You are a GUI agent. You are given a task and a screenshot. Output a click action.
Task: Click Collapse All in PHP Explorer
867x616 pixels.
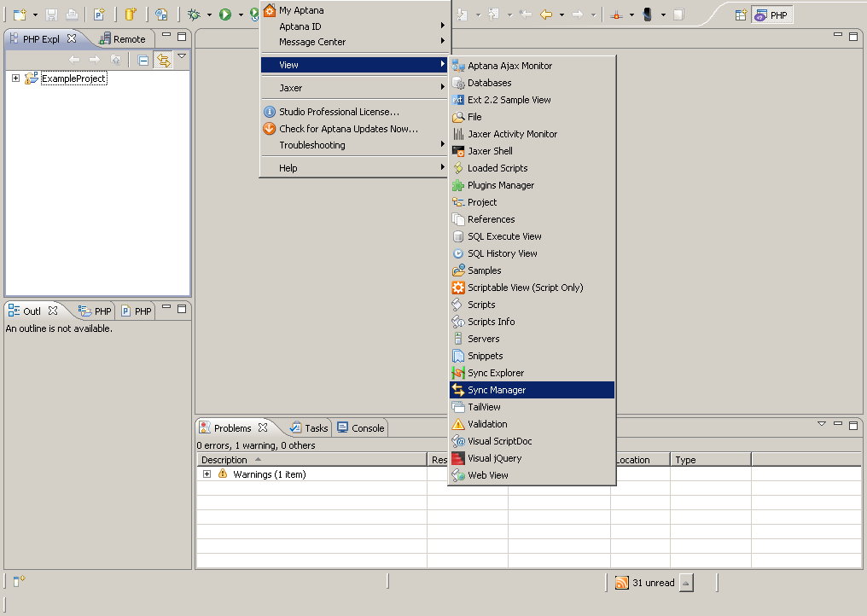[x=143, y=60]
